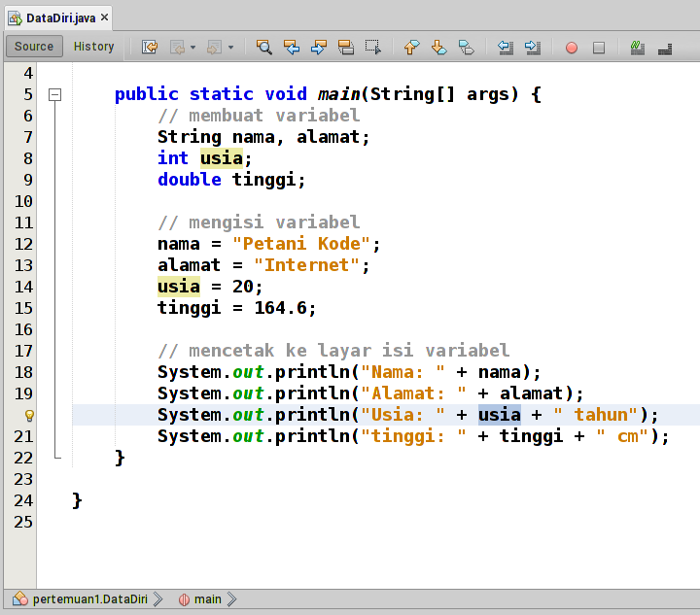Click the highlighted usia in line 8
700x615 pixels.
point(222,158)
